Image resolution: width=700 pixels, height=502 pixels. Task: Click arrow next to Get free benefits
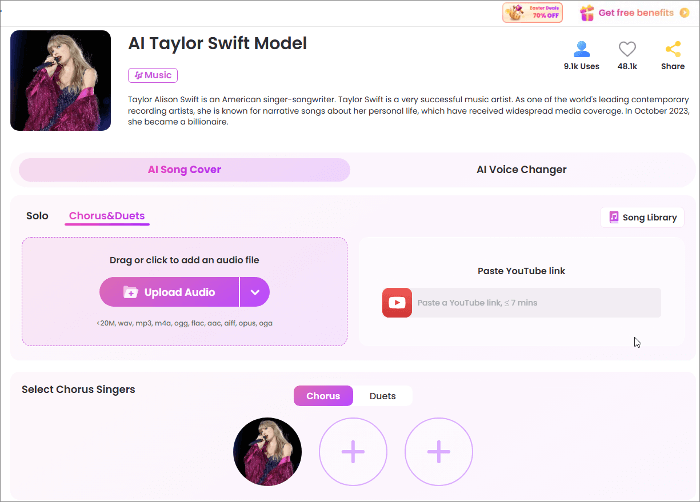[684, 13]
